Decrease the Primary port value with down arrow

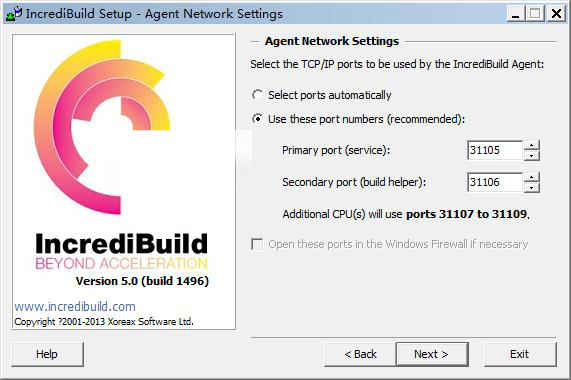[x=532, y=155]
